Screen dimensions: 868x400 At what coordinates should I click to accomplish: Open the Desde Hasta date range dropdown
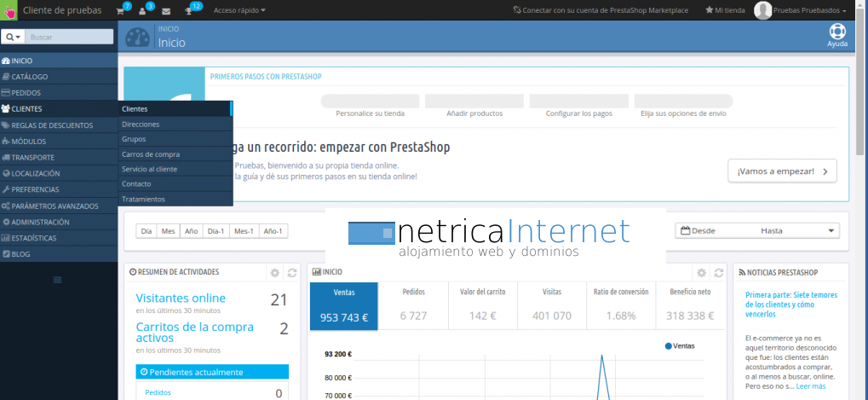(x=756, y=231)
